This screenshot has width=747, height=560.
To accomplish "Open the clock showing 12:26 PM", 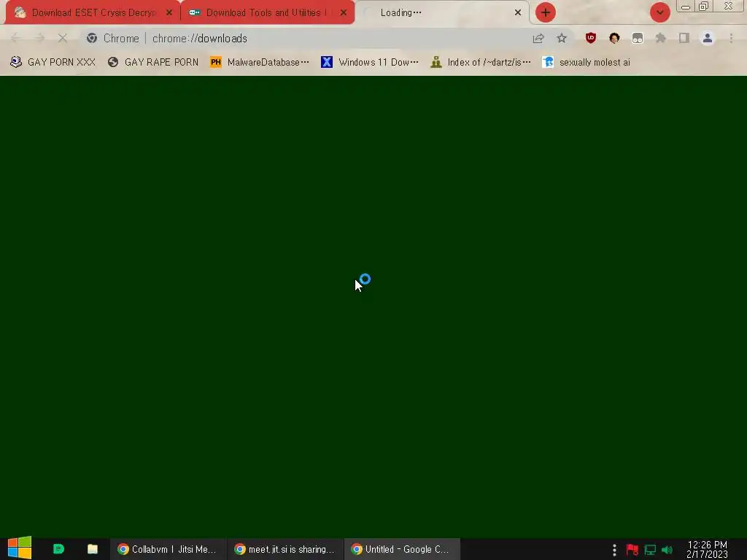I will click(x=707, y=549).
